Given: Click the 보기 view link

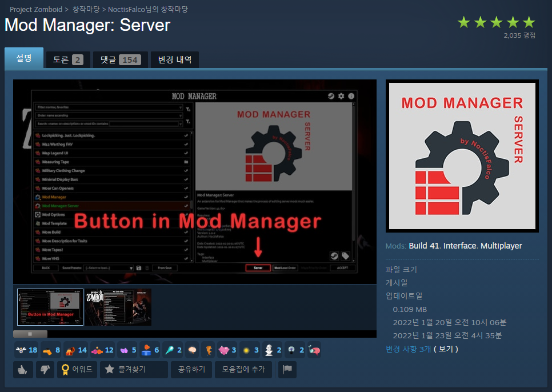Looking at the screenshot, I should tap(446, 349).
